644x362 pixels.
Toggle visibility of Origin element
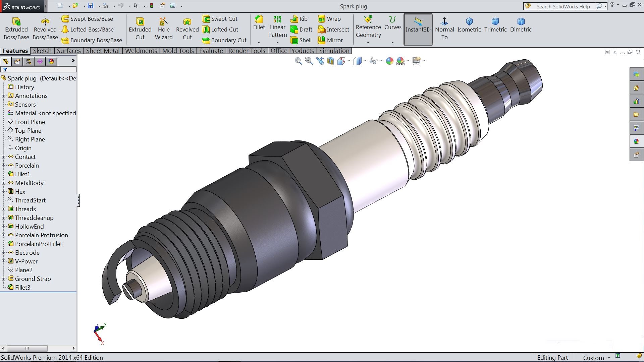click(23, 147)
